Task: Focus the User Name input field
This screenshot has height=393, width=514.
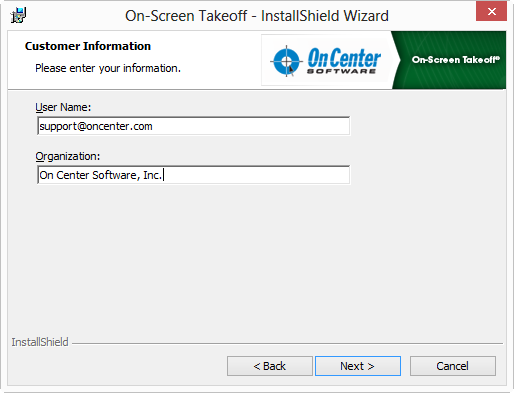Action: [x=194, y=126]
